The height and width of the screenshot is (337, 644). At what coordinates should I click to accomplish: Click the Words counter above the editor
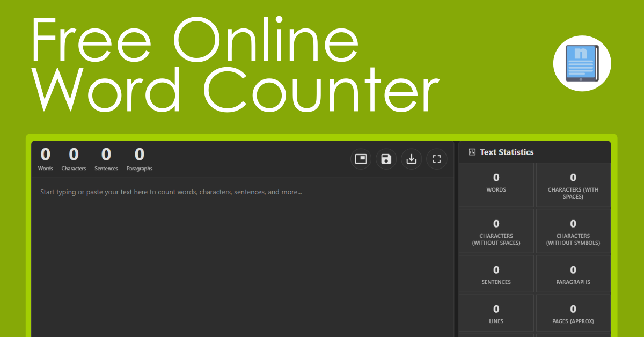pyautogui.click(x=46, y=159)
